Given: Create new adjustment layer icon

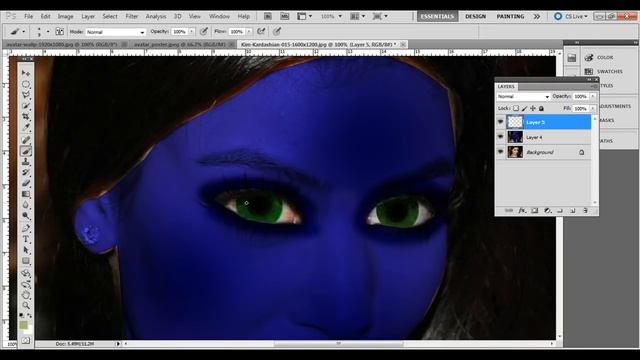Looking at the screenshot, I should click(548, 211).
